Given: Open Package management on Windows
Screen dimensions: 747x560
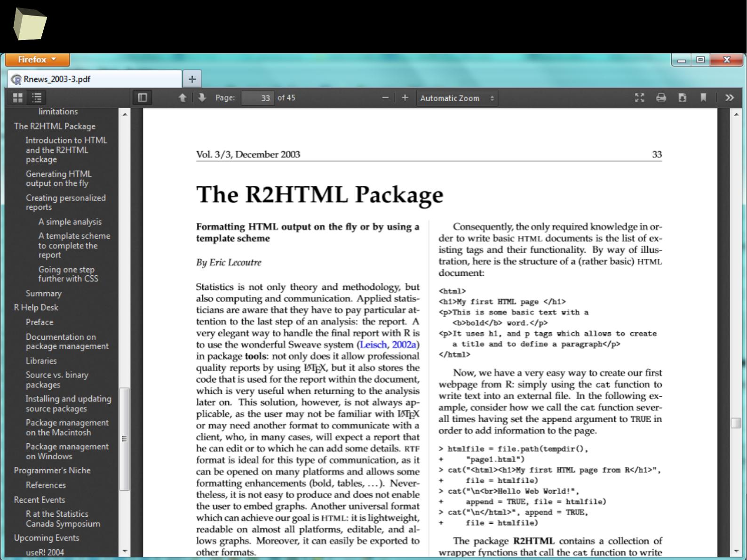Looking at the screenshot, I should point(67,451).
